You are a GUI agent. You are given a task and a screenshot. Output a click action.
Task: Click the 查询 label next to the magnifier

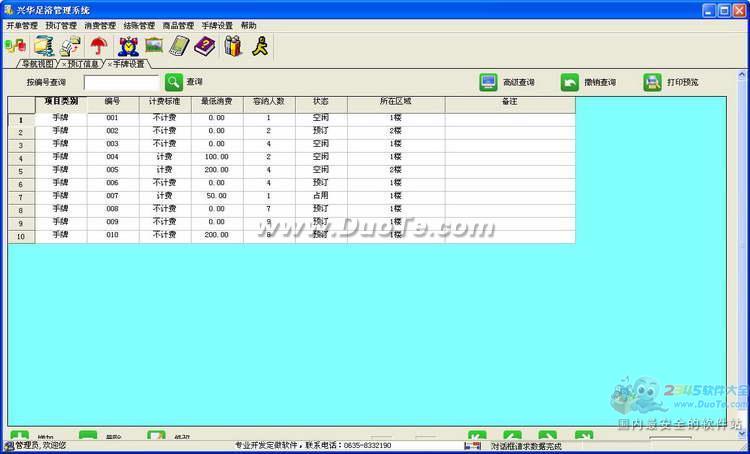pyautogui.click(x=194, y=82)
